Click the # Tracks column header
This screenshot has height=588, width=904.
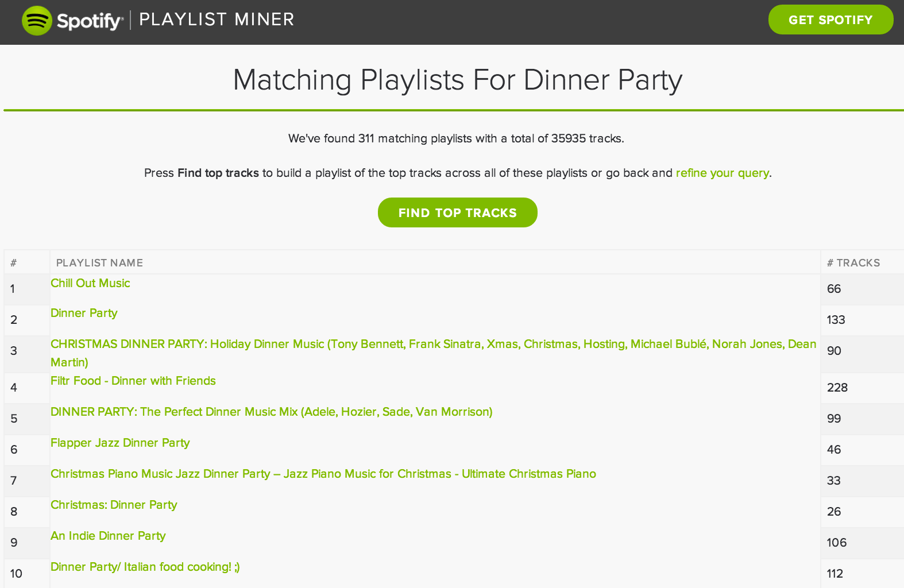pyautogui.click(x=853, y=263)
